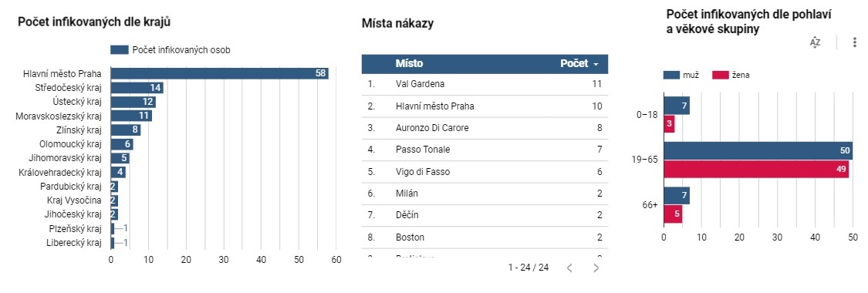Image resolution: width=868 pixels, height=293 pixels.
Task: Go to next table page arrow
Action: (596, 268)
